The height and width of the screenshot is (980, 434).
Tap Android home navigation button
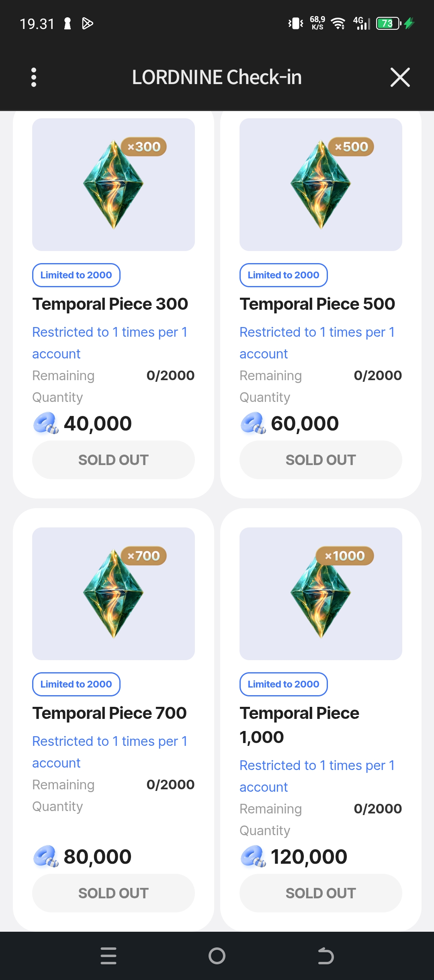(x=217, y=956)
